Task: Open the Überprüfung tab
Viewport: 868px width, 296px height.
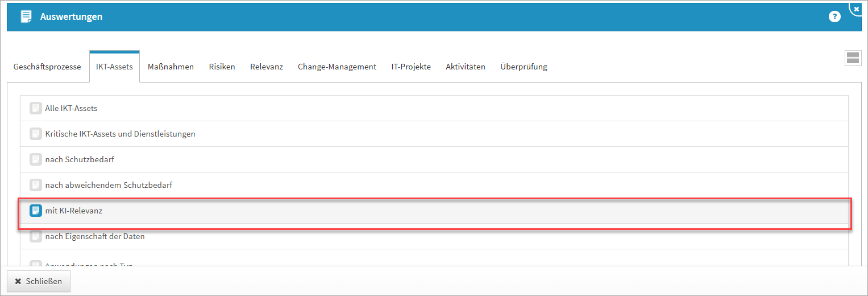Action: click(524, 67)
